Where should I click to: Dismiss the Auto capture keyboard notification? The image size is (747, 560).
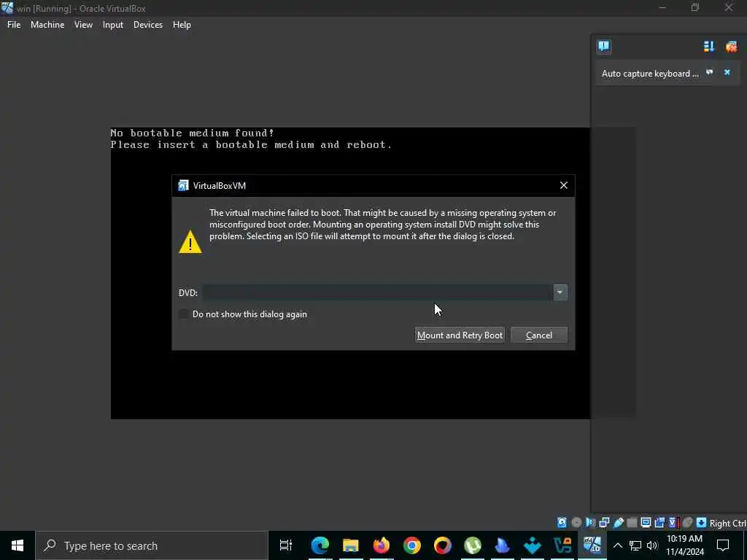pos(727,72)
